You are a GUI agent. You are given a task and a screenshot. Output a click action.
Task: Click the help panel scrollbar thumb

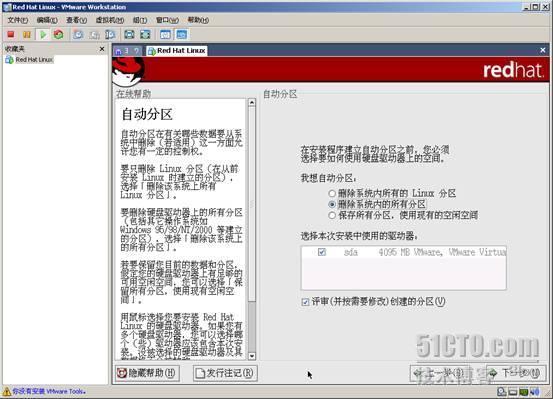click(x=252, y=204)
